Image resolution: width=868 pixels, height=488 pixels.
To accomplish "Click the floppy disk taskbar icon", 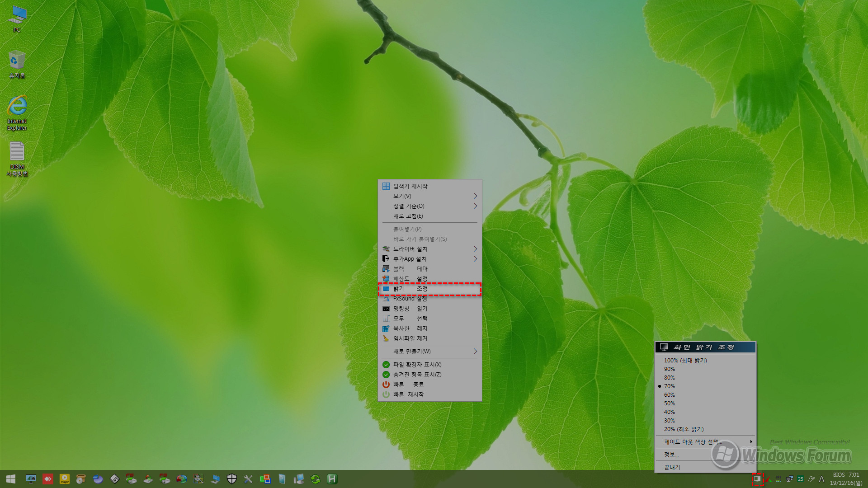I will 115,479.
